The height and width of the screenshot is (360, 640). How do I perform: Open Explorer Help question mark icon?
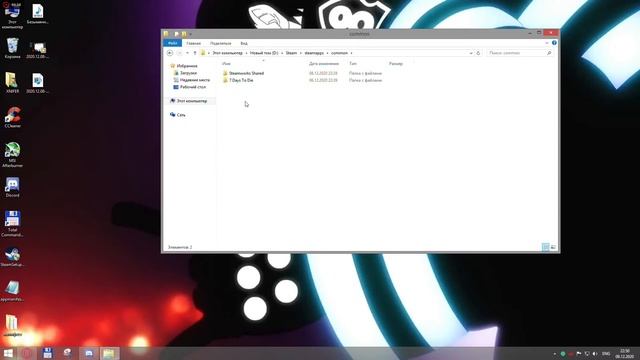(x=554, y=43)
